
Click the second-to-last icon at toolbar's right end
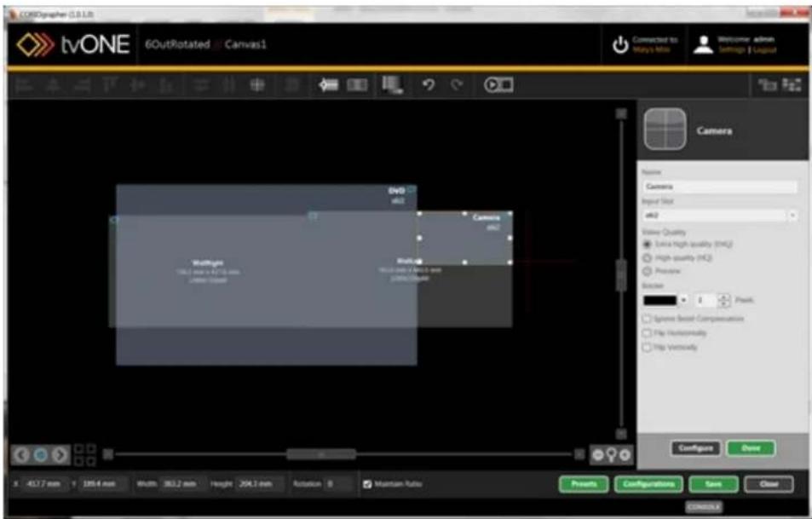767,85
